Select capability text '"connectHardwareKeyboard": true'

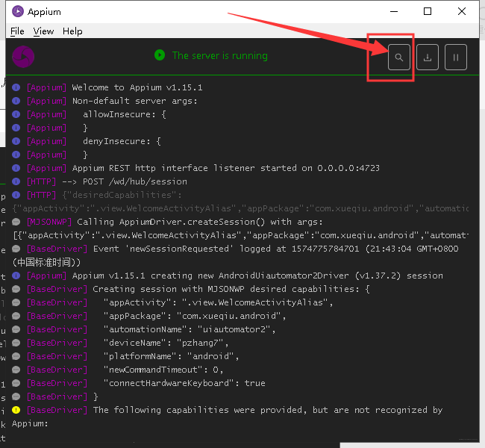pyautogui.click(x=184, y=383)
